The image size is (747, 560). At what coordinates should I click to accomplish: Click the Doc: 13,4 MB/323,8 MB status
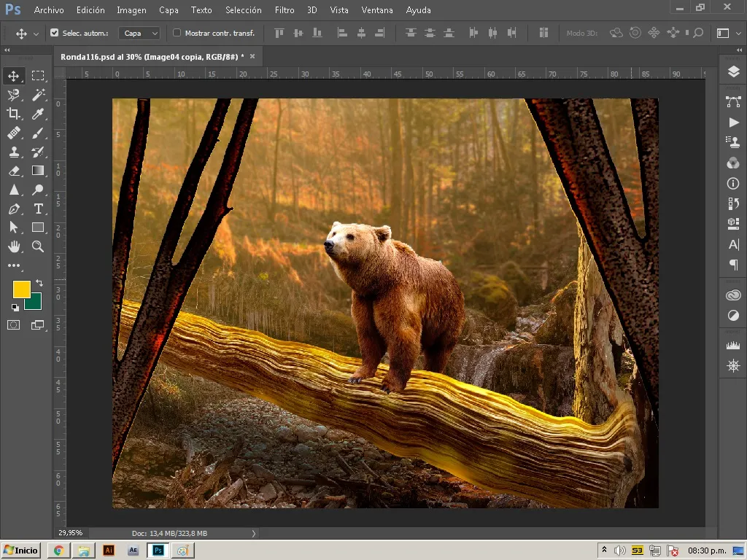[x=169, y=533]
